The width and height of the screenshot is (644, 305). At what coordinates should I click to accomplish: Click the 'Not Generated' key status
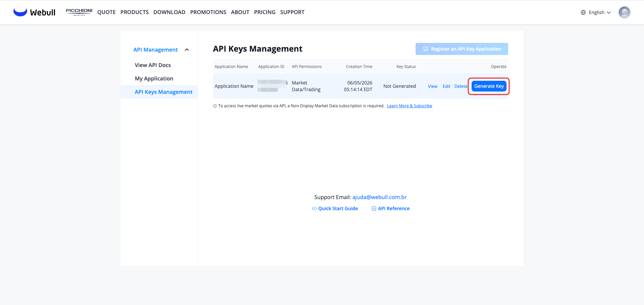point(399,86)
